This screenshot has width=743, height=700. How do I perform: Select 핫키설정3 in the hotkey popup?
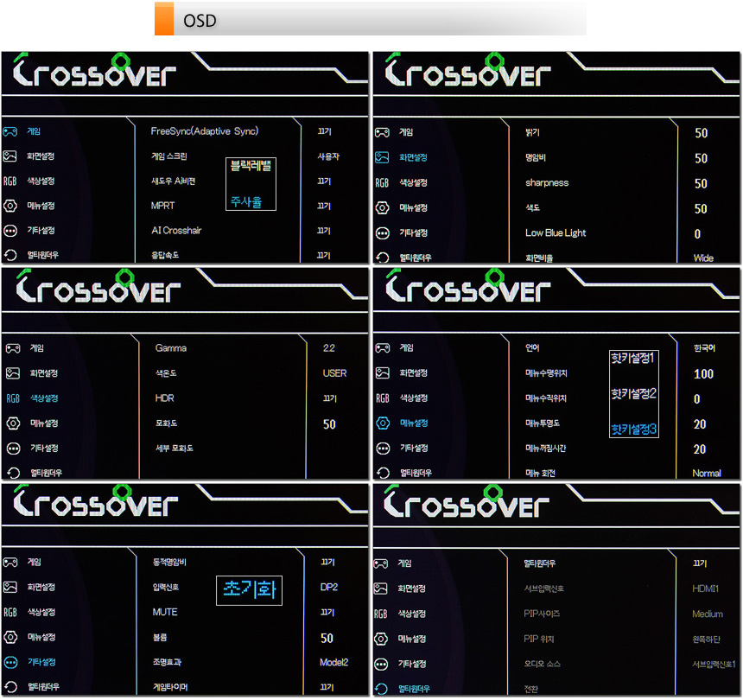click(634, 429)
